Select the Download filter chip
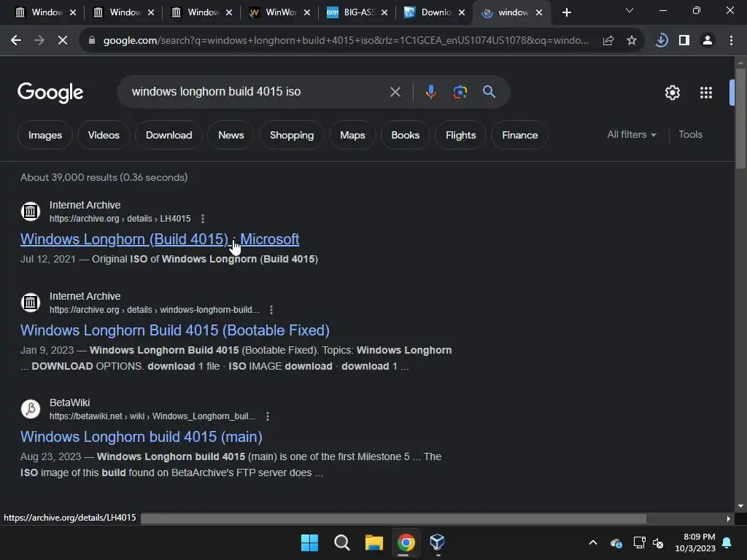 click(169, 135)
